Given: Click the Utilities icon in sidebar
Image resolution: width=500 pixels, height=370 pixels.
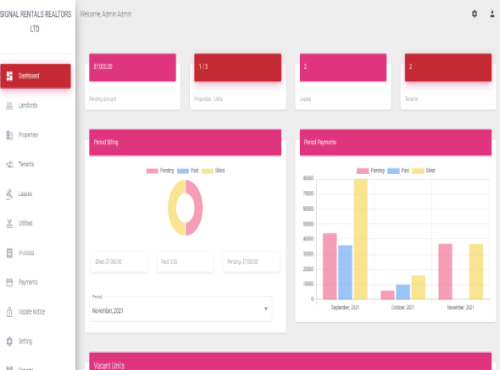Looking at the screenshot, I should pos(10,223).
